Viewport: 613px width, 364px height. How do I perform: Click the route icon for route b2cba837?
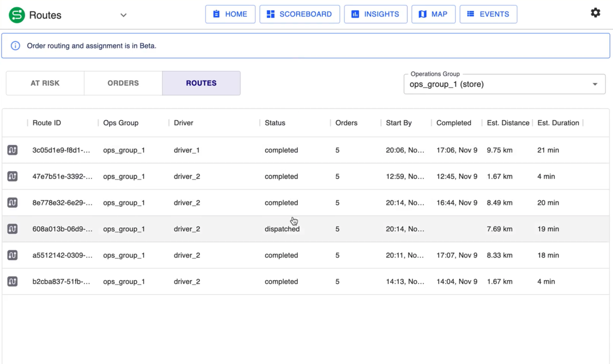[12, 282]
